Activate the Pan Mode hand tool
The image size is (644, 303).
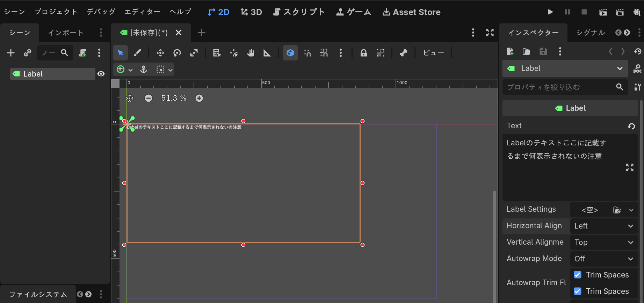250,53
